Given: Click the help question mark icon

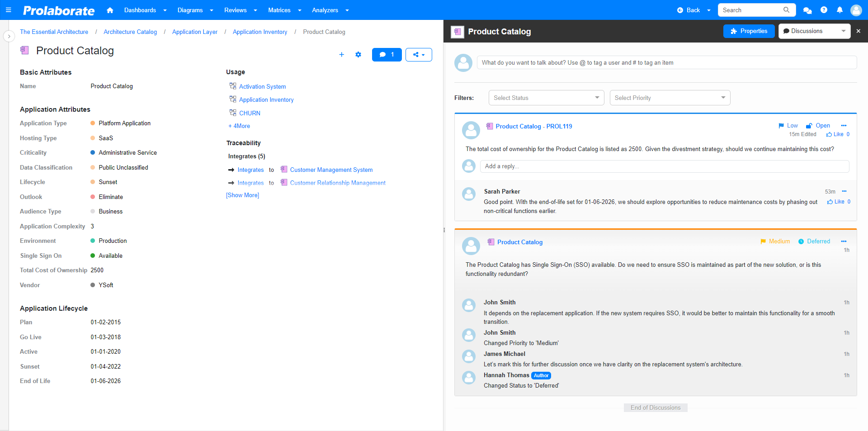Looking at the screenshot, I should 824,10.
